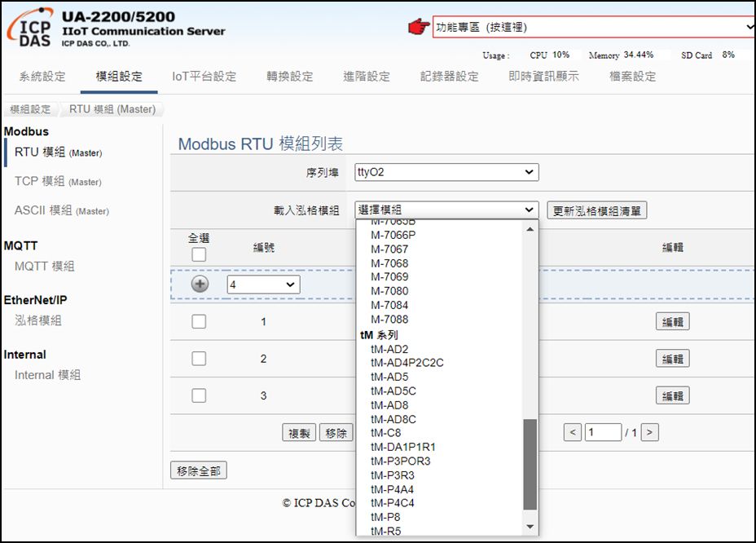
Task: Click the ICP DAS logo
Action: (x=30, y=28)
